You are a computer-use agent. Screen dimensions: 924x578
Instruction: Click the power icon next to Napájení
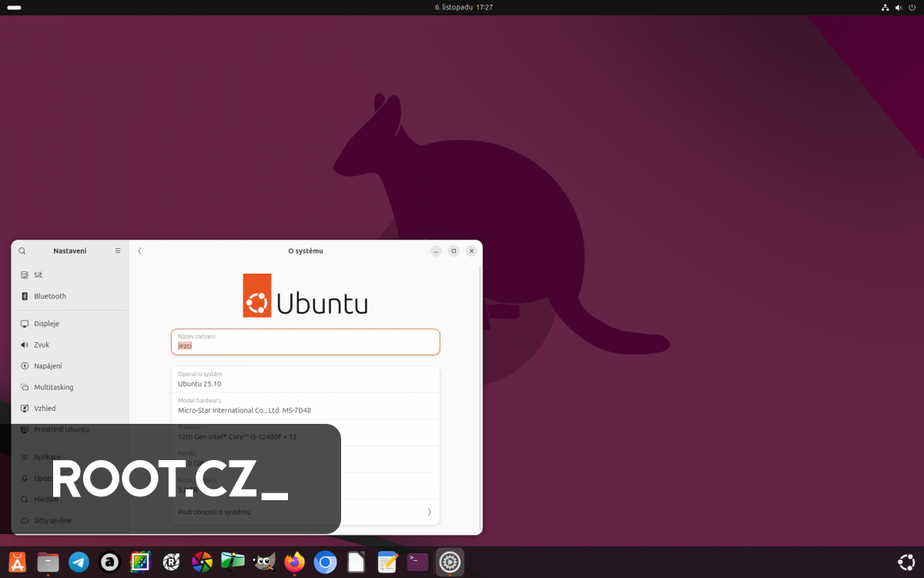pos(25,366)
